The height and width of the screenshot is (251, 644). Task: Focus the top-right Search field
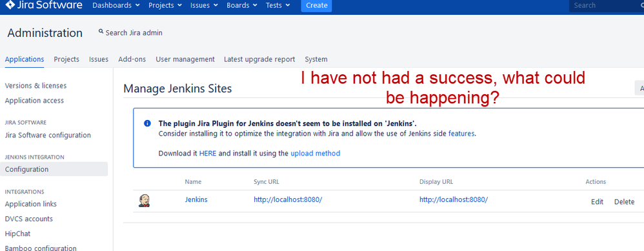(606, 6)
